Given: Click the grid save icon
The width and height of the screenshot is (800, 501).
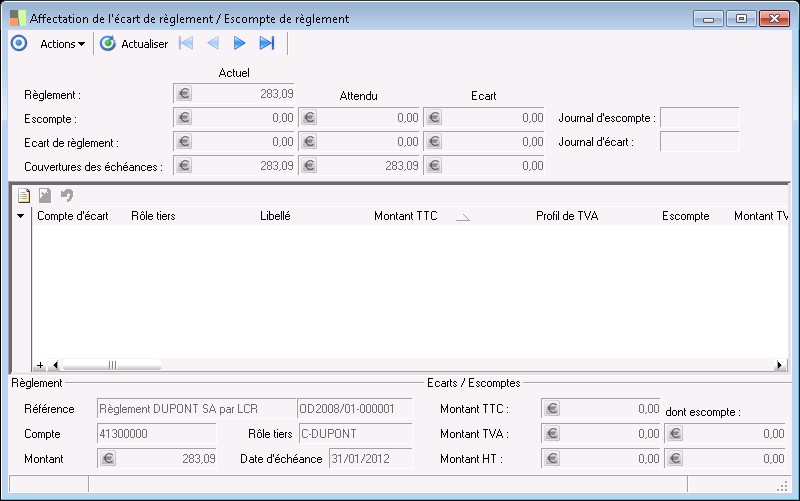Looking at the screenshot, I should coord(45,196).
